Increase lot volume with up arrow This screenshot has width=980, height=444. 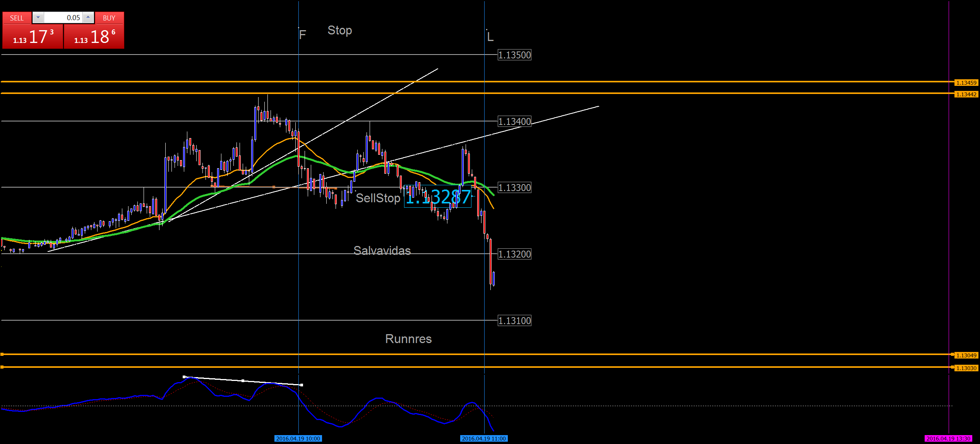(x=88, y=17)
